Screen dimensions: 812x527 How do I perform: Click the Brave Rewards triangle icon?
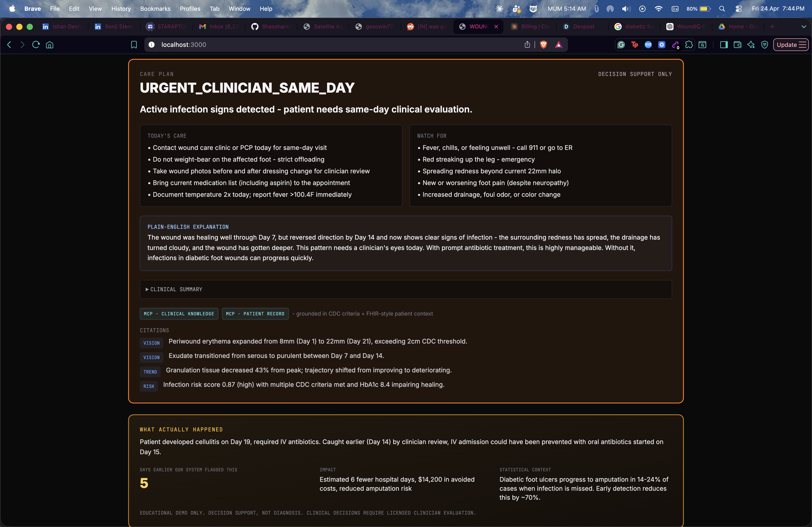[x=558, y=45]
